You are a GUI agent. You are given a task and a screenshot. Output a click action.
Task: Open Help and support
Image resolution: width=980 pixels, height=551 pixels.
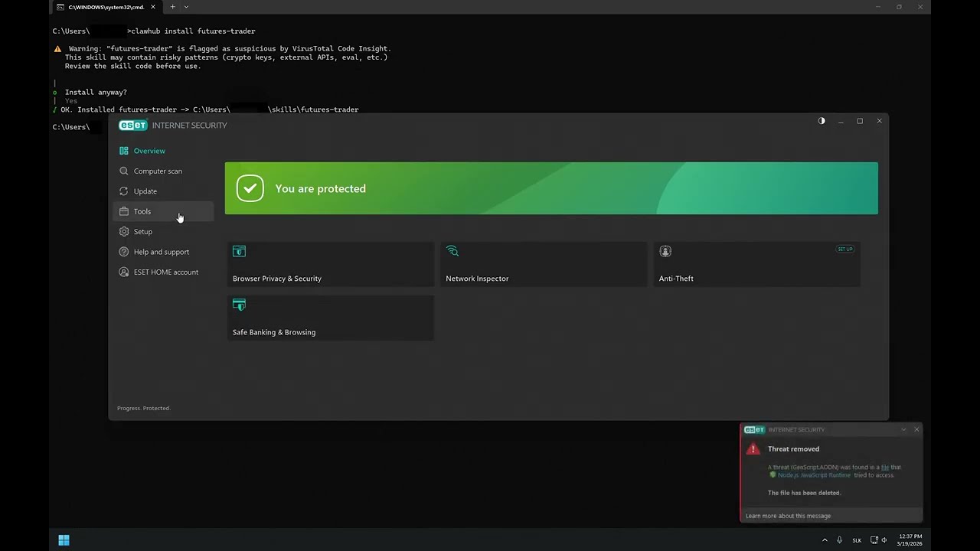(x=161, y=251)
